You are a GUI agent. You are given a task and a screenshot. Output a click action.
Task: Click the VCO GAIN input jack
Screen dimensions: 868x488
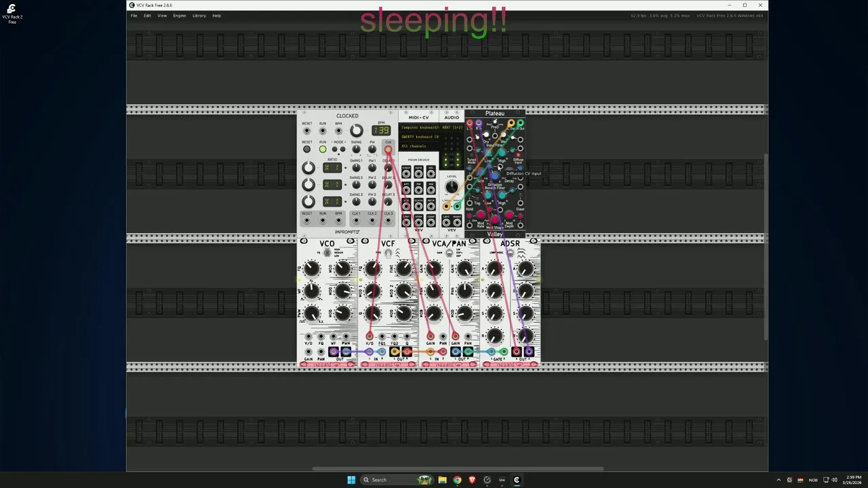pos(309,352)
